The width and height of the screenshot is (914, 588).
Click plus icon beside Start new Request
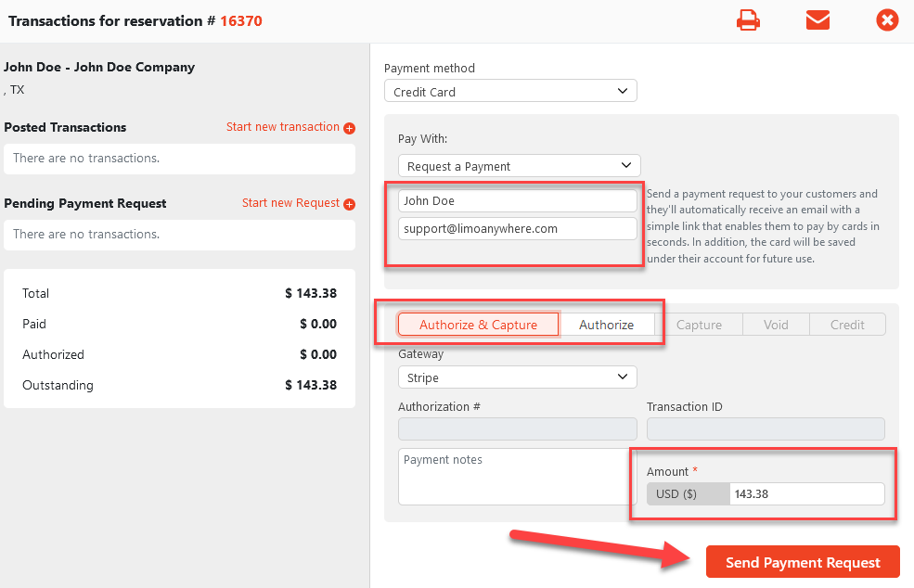350,204
